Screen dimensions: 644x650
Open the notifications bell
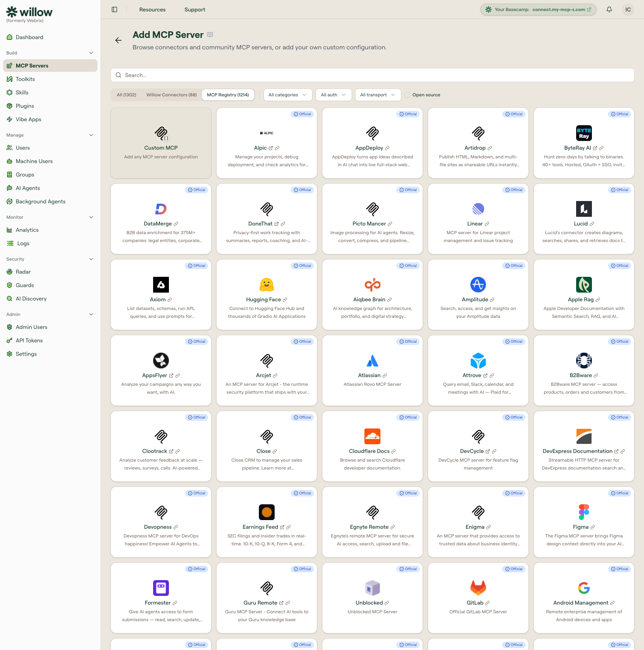(x=609, y=9)
